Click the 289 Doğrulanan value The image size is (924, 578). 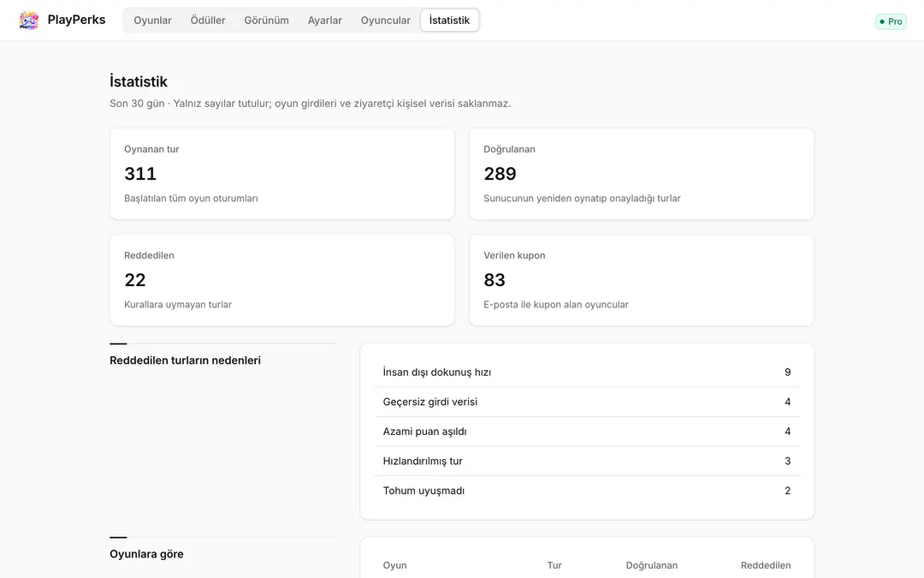pos(500,173)
